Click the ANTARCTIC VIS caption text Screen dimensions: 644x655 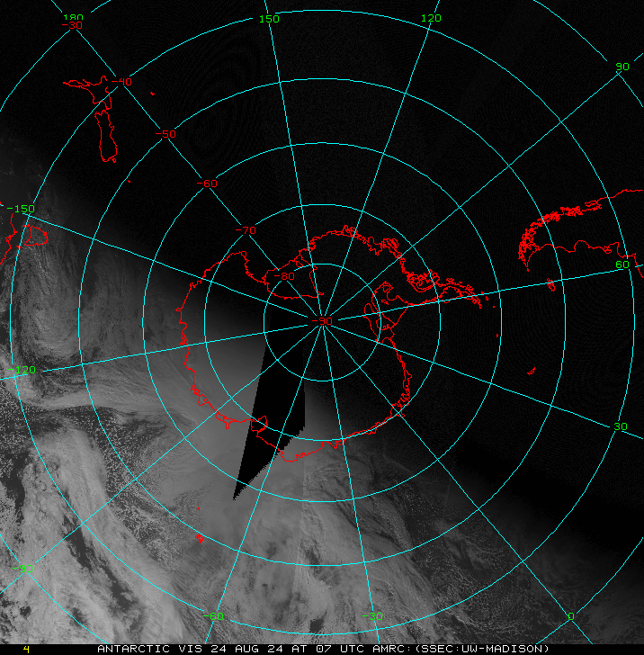(x=139, y=648)
